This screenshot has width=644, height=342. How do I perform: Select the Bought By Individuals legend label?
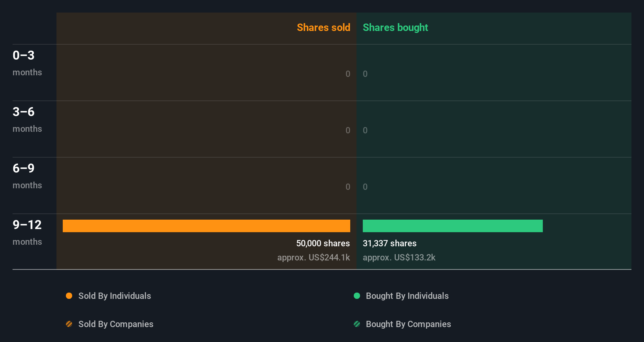[407, 296]
